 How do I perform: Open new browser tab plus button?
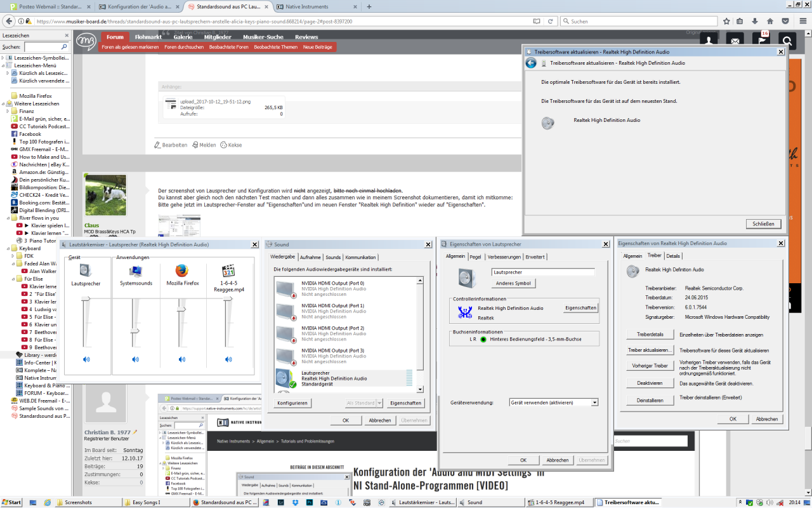coord(369,6)
